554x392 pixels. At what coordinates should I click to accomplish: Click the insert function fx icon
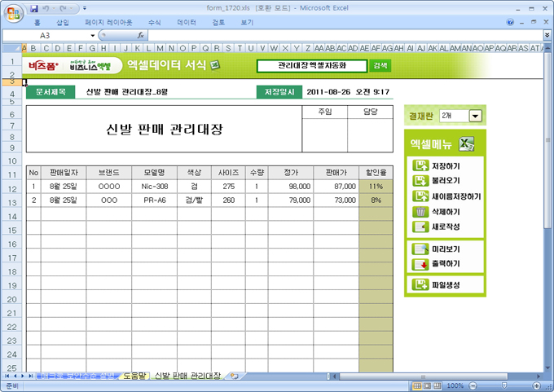(141, 36)
